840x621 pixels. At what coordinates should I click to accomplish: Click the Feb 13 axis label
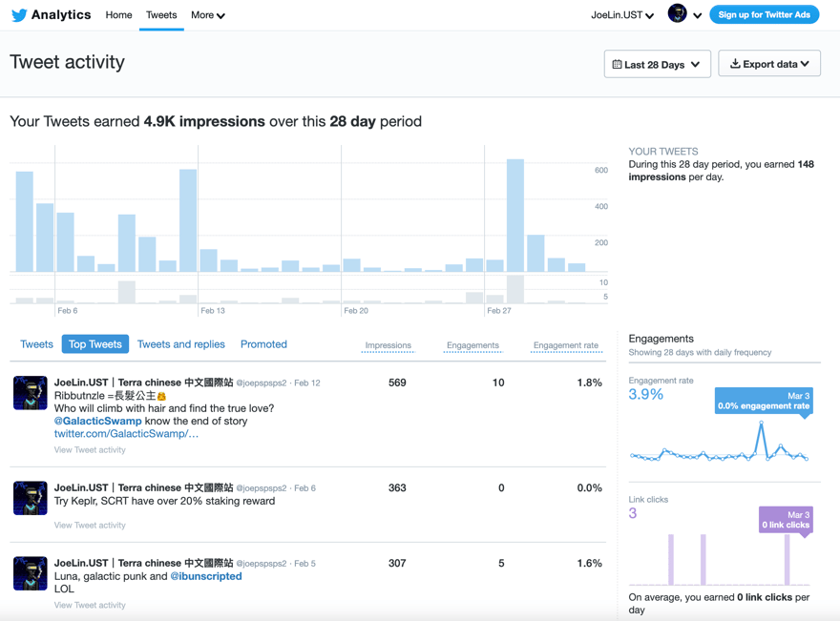click(213, 311)
